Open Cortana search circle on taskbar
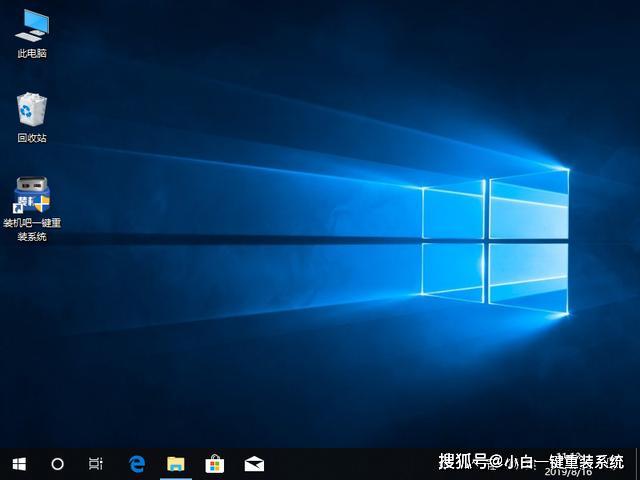This screenshot has width=640, height=480. coord(57,464)
